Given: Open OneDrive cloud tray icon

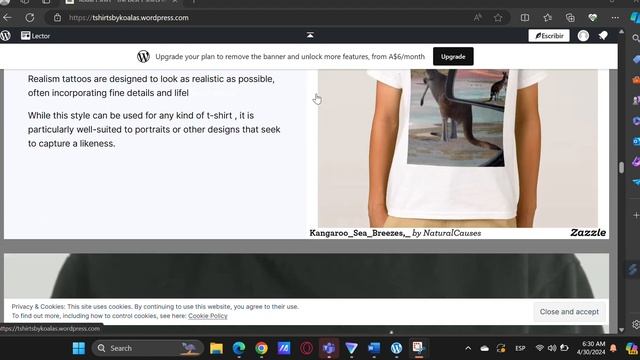Looking at the screenshot, I should [484, 348].
